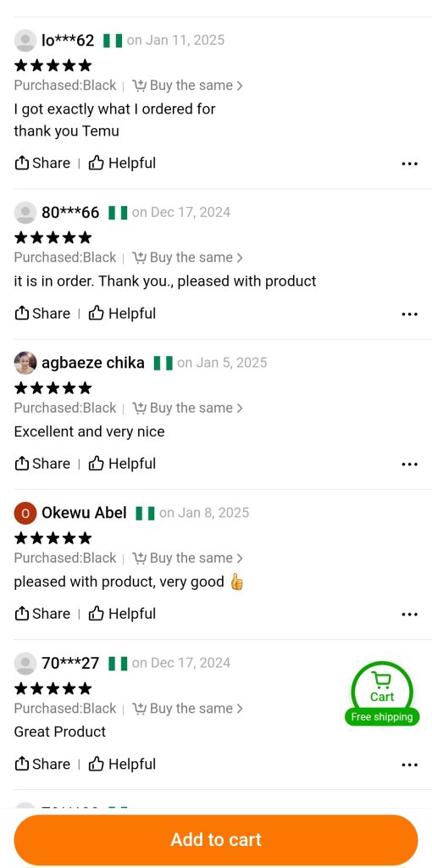
Task: Share agbaeze chika's review
Action: tap(42, 464)
